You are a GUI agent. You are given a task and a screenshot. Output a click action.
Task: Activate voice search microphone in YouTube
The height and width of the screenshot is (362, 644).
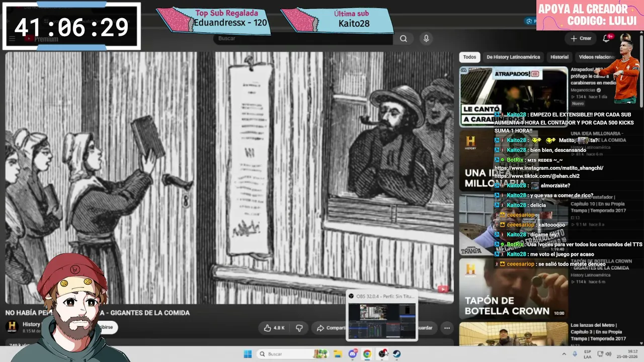point(426,39)
